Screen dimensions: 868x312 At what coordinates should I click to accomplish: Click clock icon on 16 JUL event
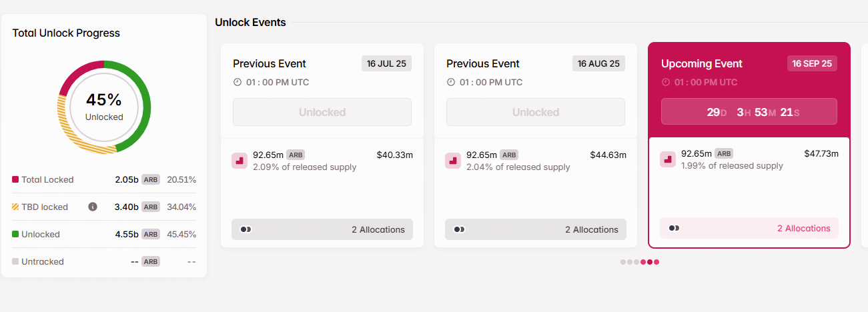click(237, 82)
